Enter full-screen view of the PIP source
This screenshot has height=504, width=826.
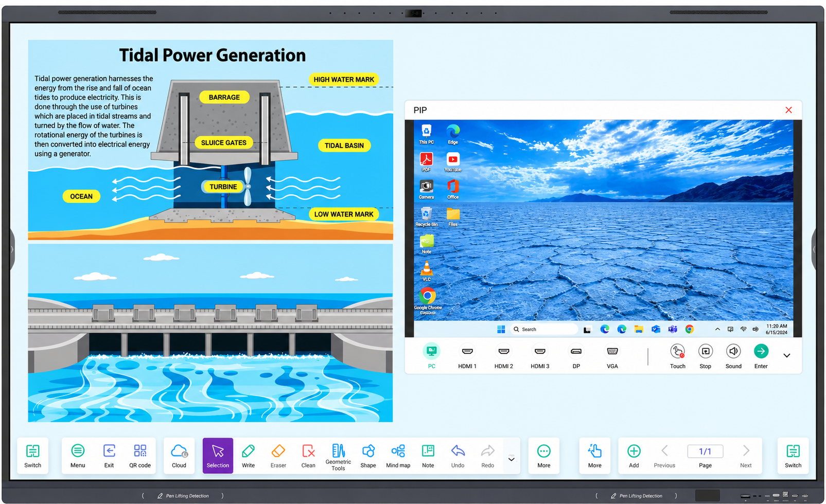(761, 356)
